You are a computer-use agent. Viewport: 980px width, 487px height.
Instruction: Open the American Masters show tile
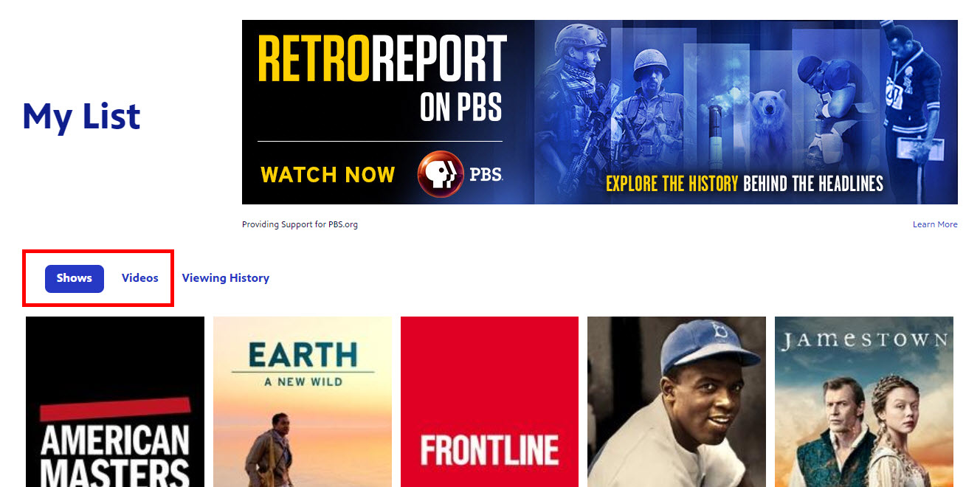115,402
